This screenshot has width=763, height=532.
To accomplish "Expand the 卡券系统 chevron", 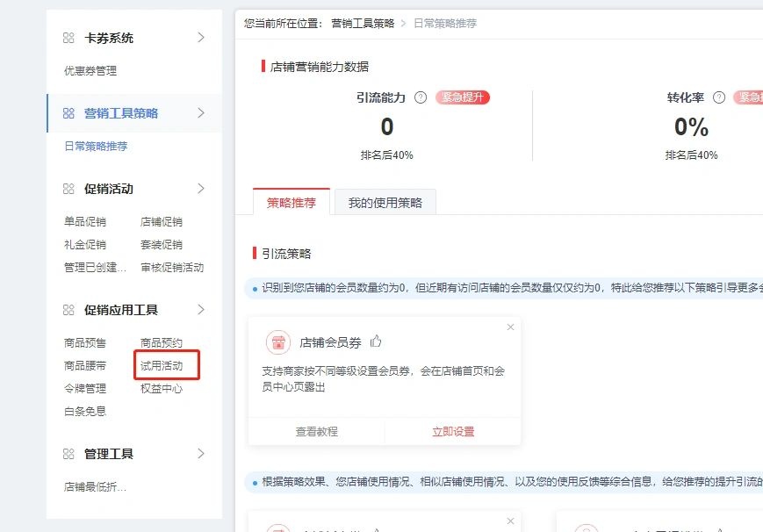I will (x=201, y=38).
